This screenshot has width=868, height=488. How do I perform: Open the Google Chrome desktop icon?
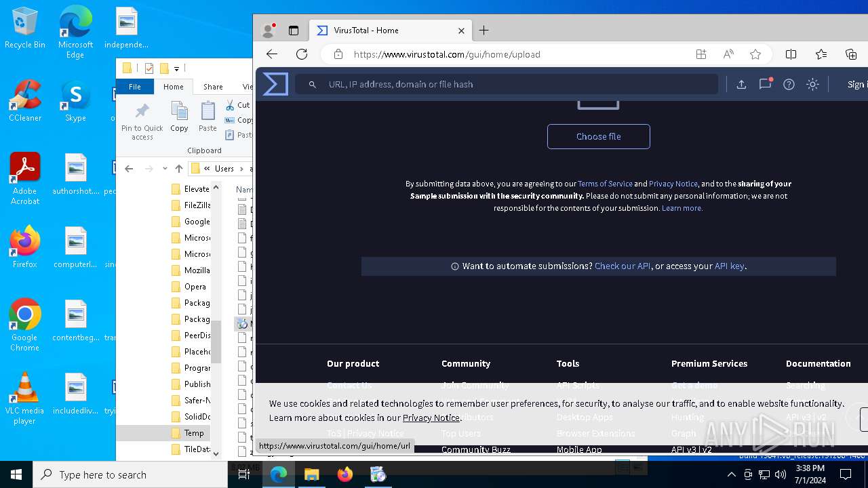coord(25,325)
